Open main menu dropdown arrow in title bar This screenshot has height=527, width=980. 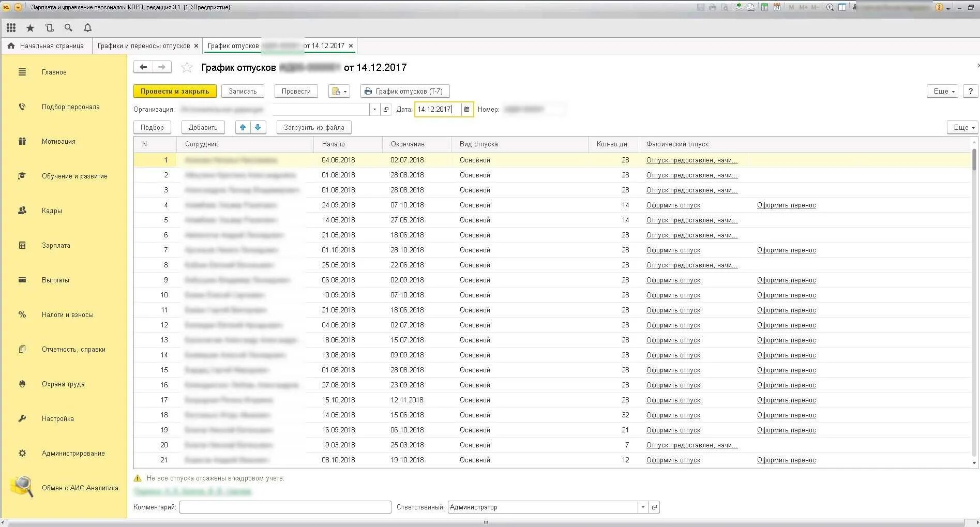click(18, 7)
